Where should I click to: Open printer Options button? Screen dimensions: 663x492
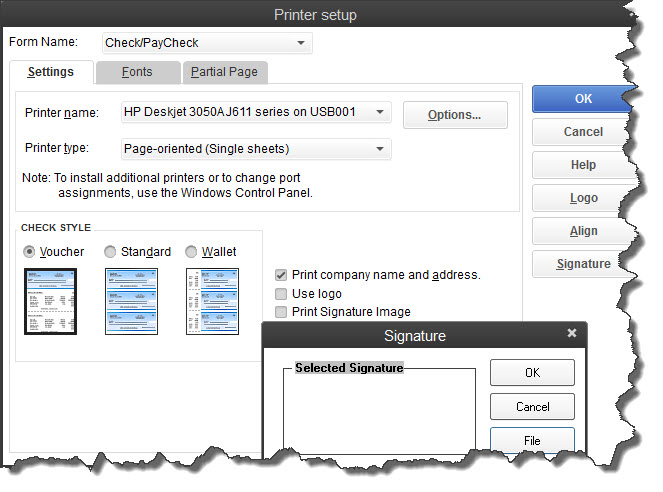[454, 115]
